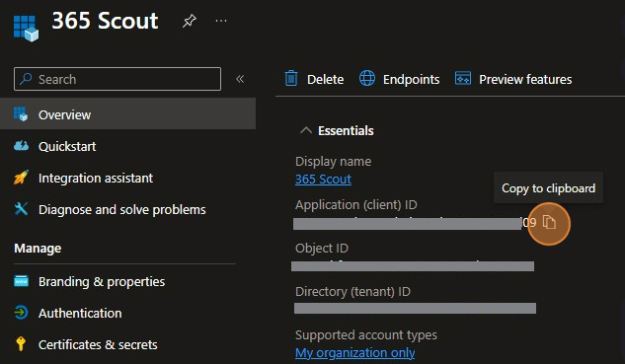Open the more options ellipsis menu
This screenshot has height=364, width=625.
coord(221,21)
